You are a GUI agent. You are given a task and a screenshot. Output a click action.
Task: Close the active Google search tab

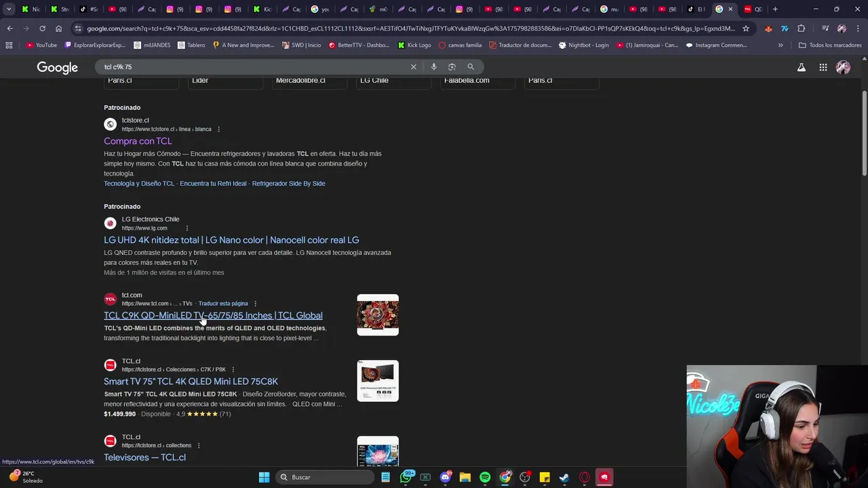(730, 9)
